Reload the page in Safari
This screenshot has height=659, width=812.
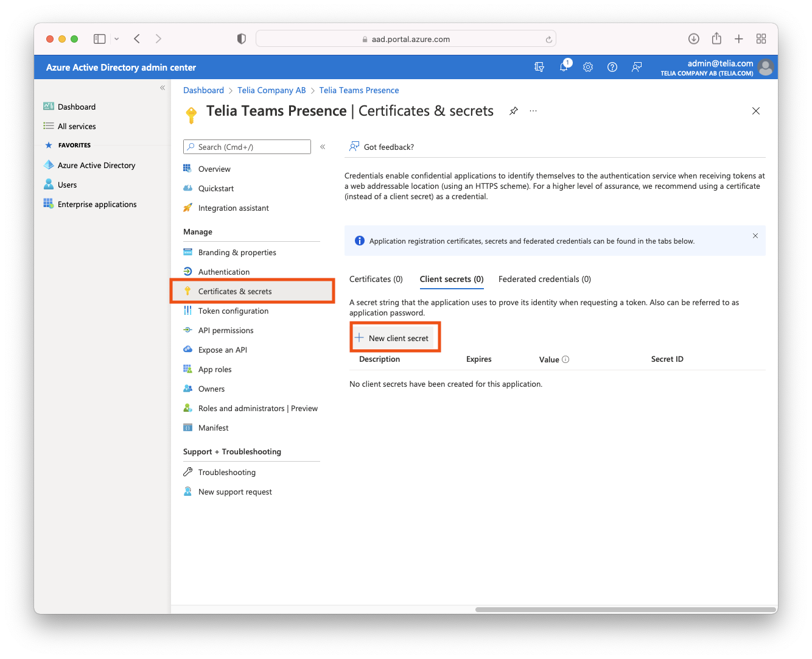coord(548,39)
